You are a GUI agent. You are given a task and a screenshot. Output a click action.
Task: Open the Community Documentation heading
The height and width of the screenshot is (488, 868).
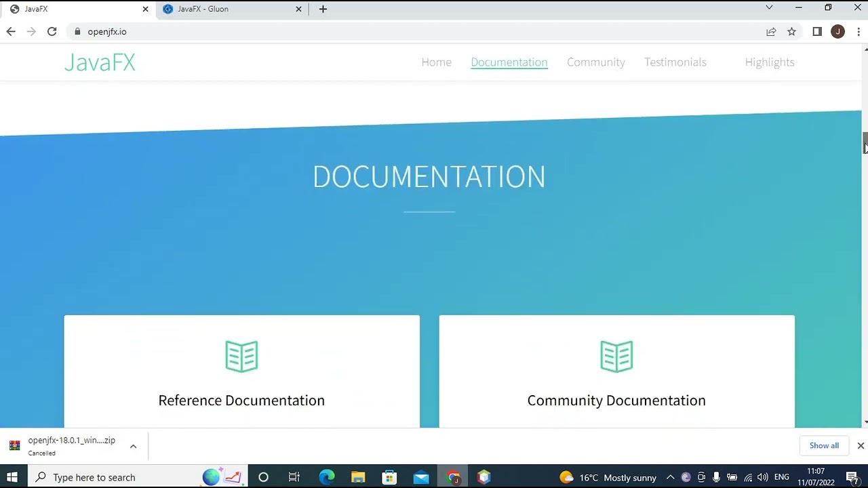click(616, 400)
